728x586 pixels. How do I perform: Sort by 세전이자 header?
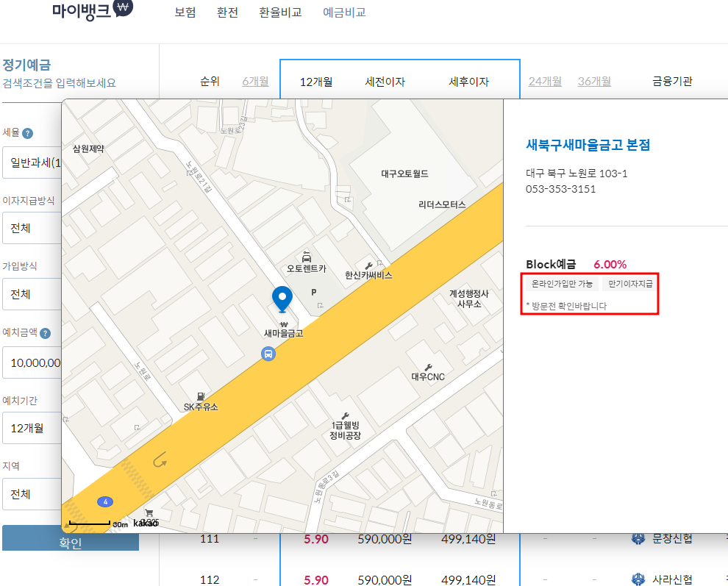pyautogui.click(x=385, y=82)
